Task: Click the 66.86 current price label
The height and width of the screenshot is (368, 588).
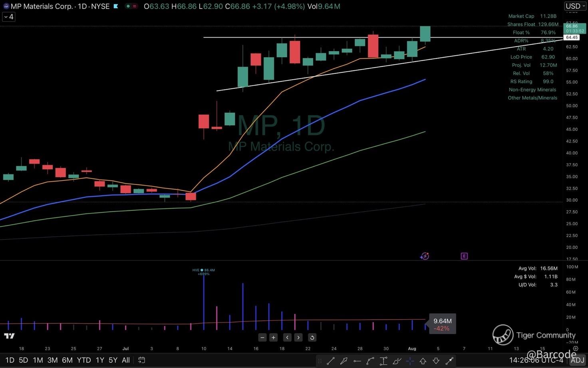Action: click(x=574, y=28)
